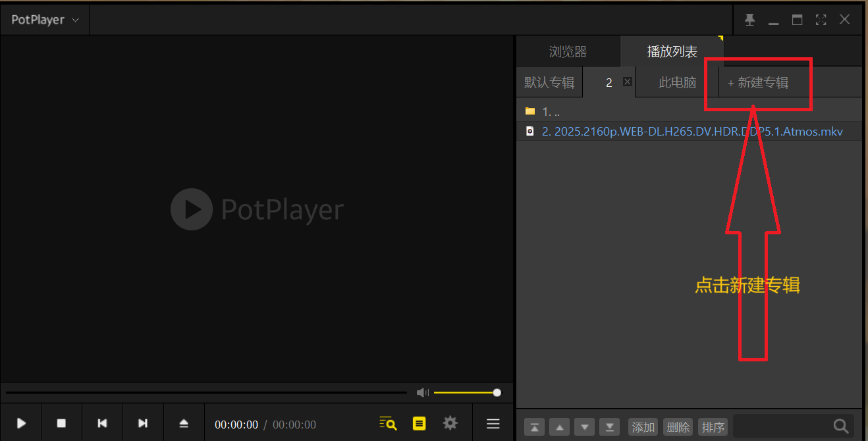This screenshot has height=441, width=868.
Task: Click the play button
Action: pyautogui.click(x=21, y=423)
